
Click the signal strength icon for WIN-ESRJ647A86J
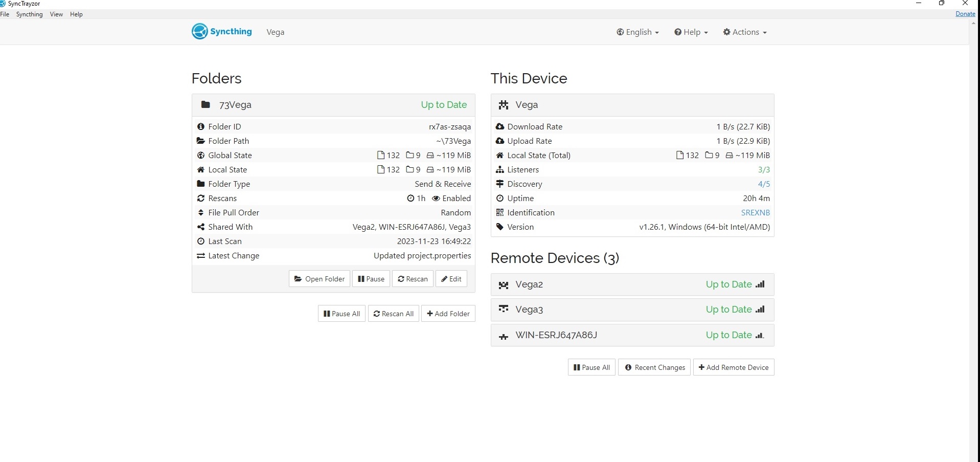pos(760,335)
